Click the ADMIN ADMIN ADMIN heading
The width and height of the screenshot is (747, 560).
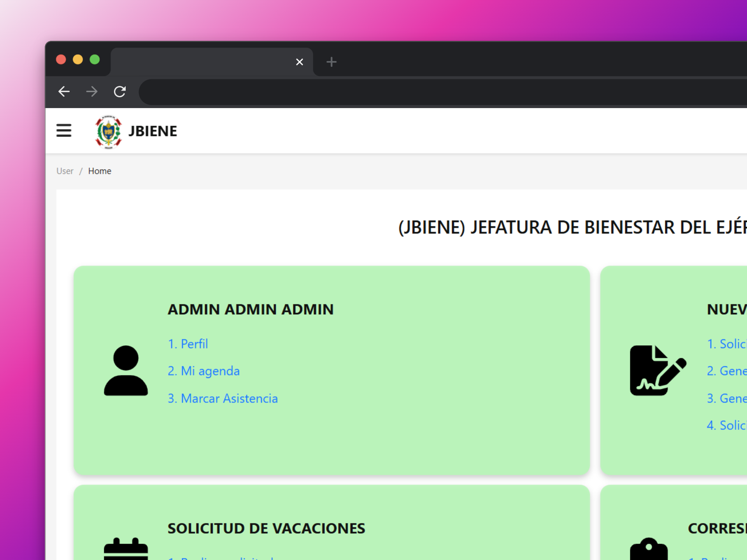251,310
